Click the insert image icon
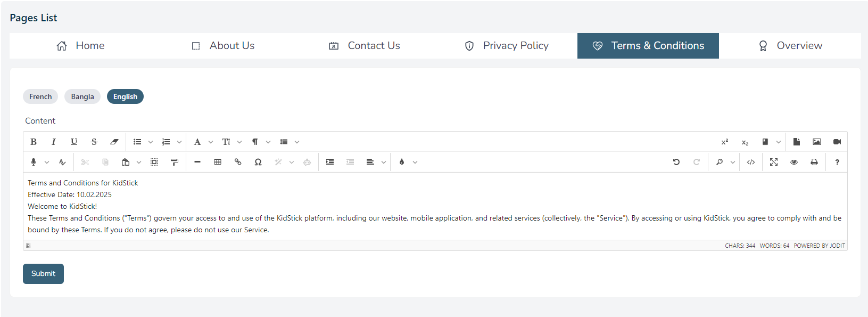 coord(817,142)
